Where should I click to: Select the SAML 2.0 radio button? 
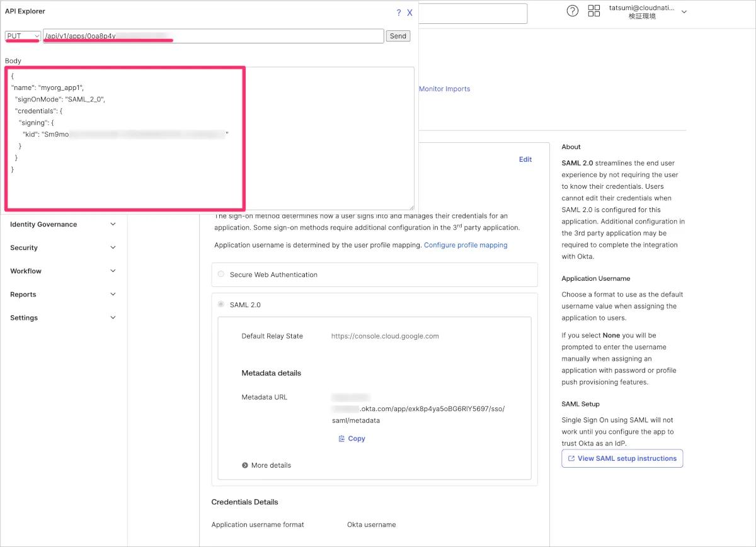[x=220, y=305]
